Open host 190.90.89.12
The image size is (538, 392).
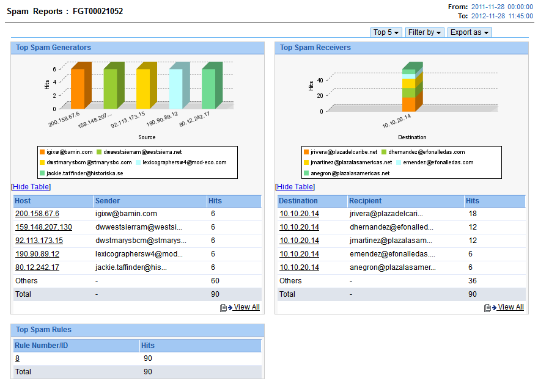[x=37, y=254]
